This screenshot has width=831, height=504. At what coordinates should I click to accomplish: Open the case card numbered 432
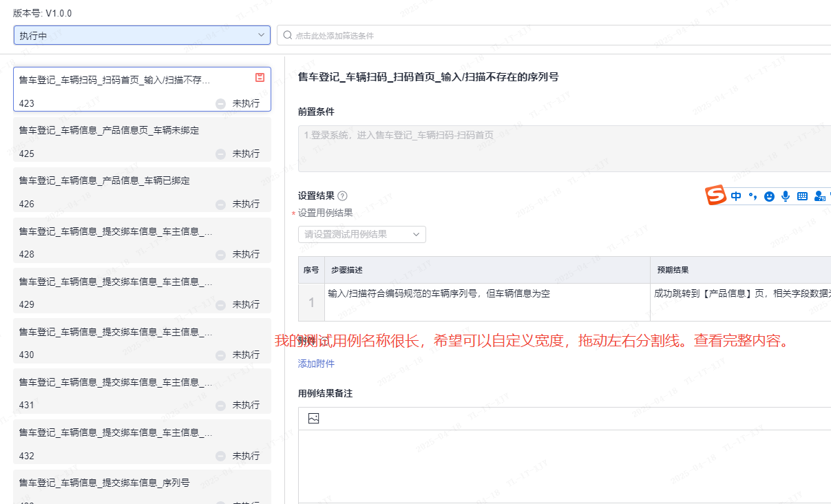click(x=142, y=442)
